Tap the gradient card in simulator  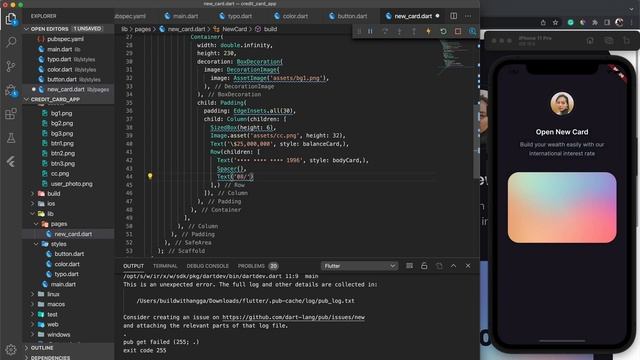click(562, 207)
